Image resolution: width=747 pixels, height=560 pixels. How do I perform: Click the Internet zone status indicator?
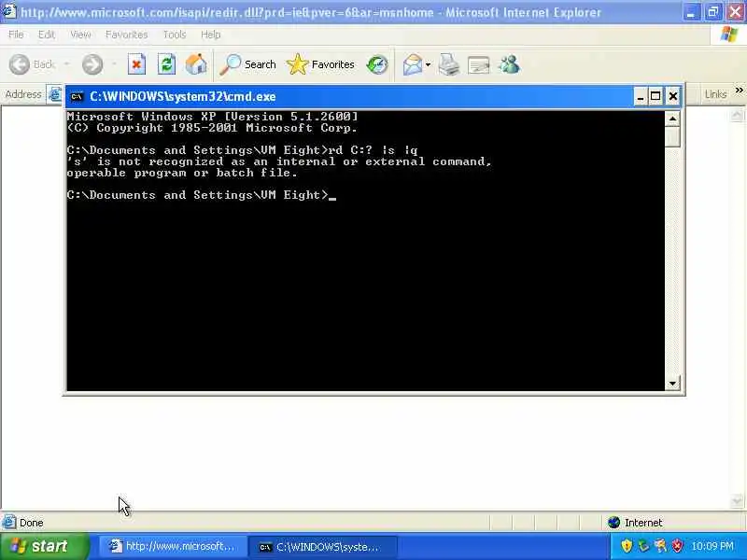click(x=635, y=523)
